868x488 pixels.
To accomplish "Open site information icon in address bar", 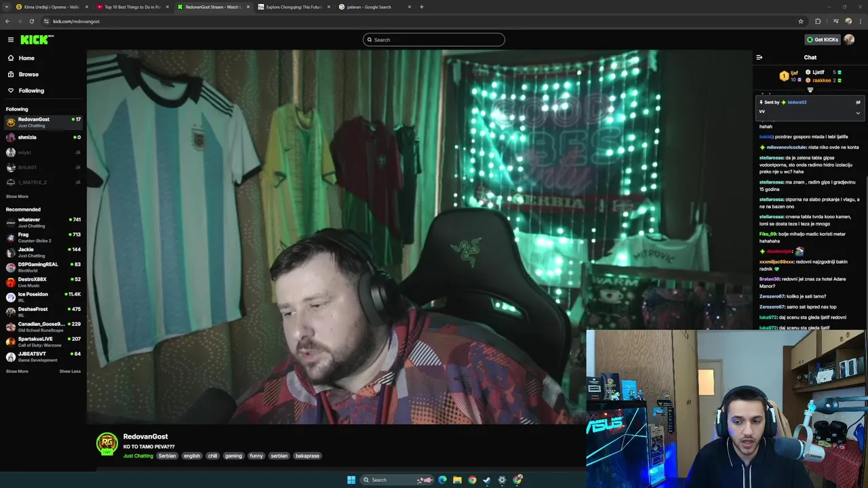I will [x=46, y=21].
